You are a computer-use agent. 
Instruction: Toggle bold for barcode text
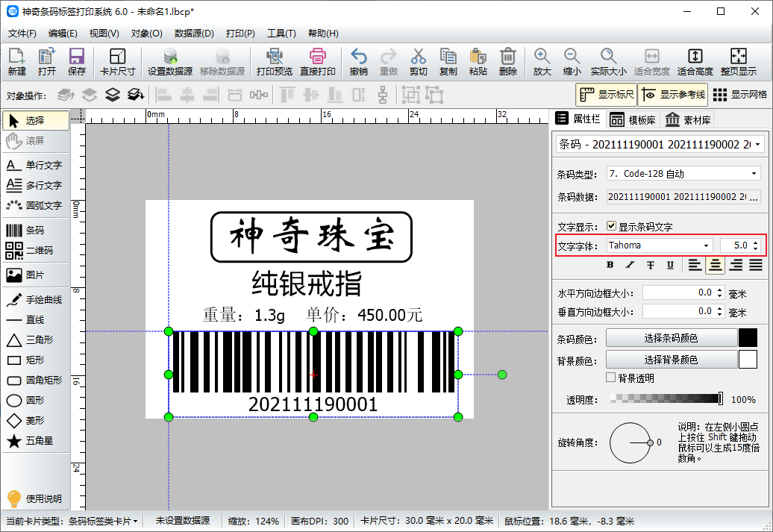[610, 265]
